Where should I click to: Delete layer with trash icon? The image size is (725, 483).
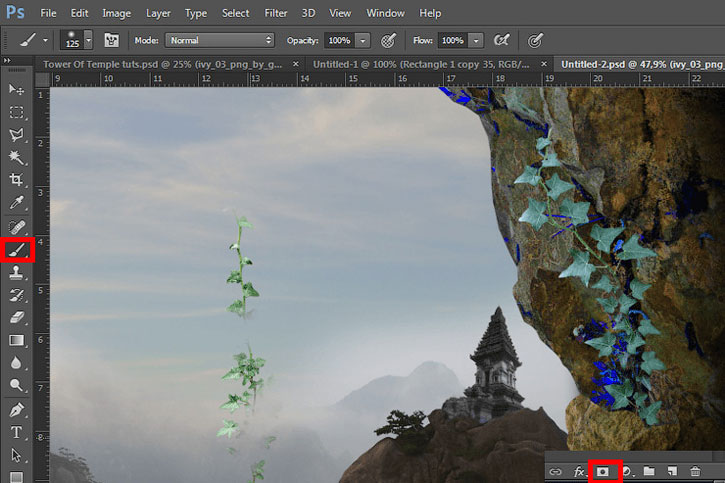tap(695, 471)
